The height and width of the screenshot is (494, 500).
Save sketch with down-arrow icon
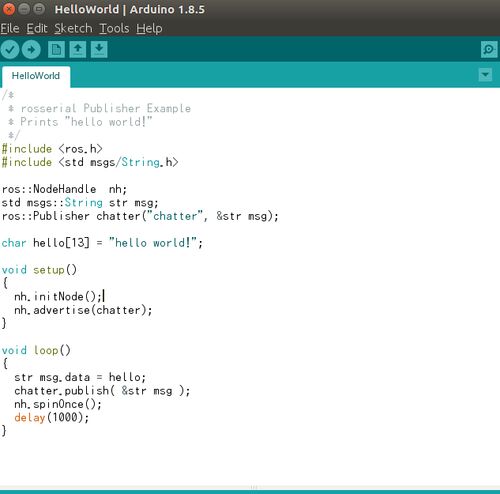click(x=99, y=50)
